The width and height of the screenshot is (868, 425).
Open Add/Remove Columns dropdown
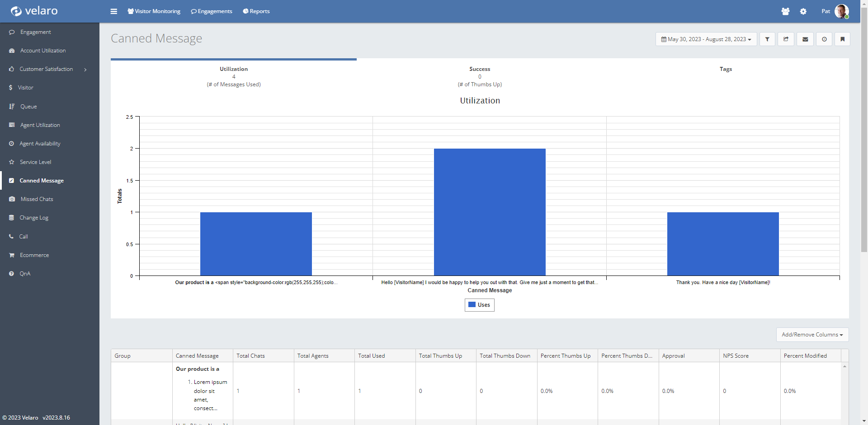point(812,335)
